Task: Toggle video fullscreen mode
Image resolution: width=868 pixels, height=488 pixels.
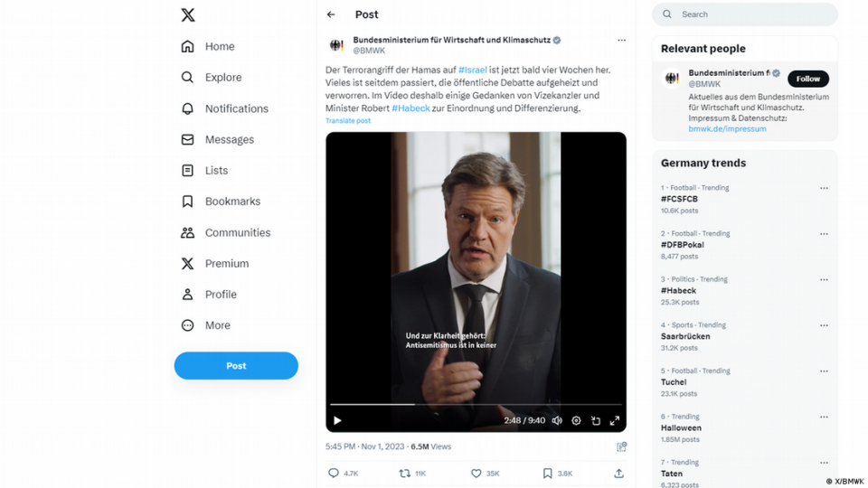Action: pyautogui.click(x=614, y=420)
